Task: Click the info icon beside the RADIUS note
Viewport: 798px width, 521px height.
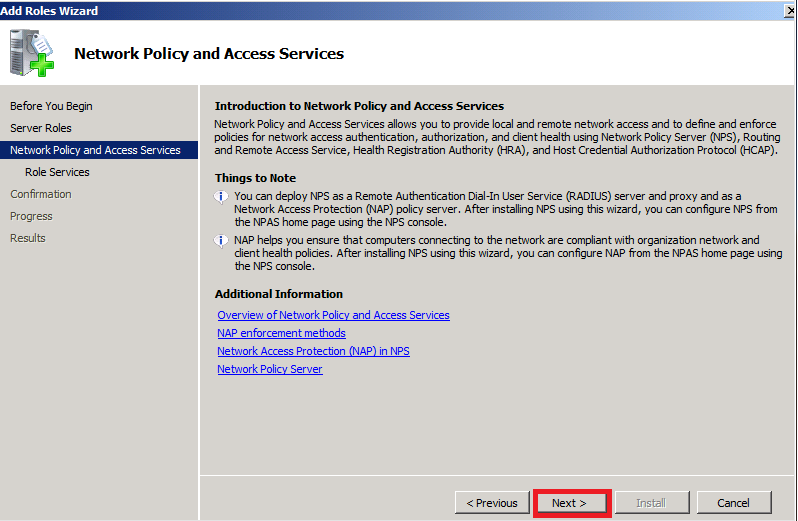Action: [221, 197]
